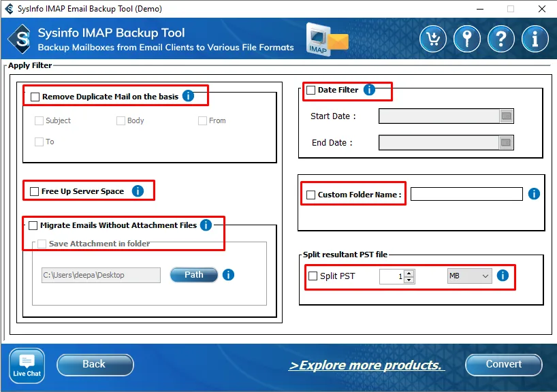
Task: Increase Split PST size with up arrow
Action: 409,273
